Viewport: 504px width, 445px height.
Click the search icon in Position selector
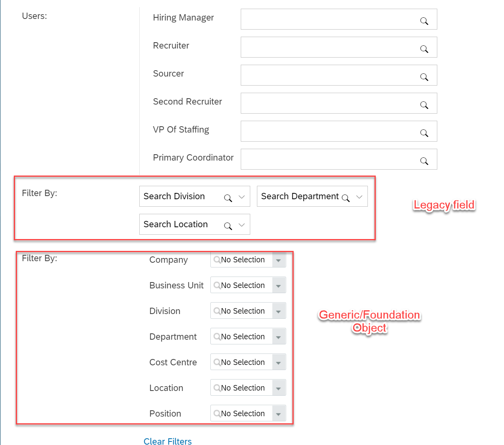pyautogui.click(x=217, y=414)
